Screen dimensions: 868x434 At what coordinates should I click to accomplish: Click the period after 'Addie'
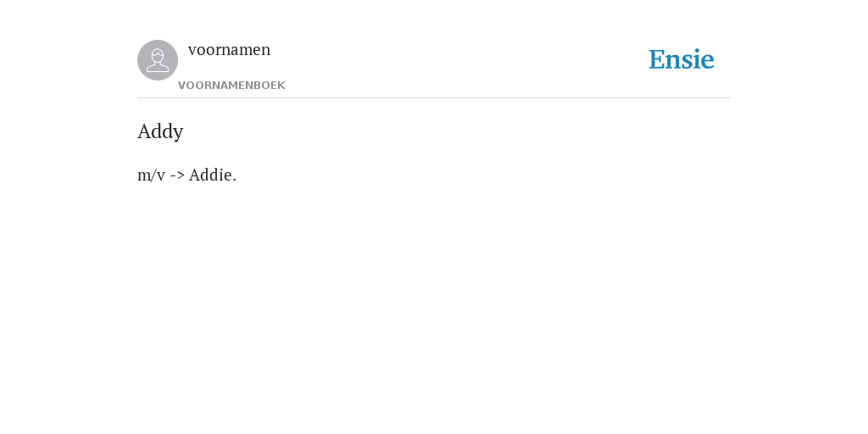(235, 180)
